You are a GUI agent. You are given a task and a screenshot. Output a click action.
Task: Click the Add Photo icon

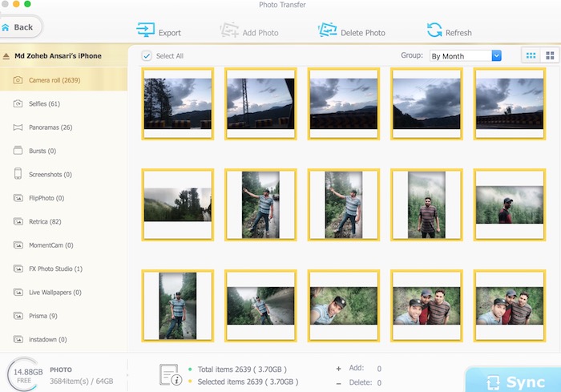(229, 30)
